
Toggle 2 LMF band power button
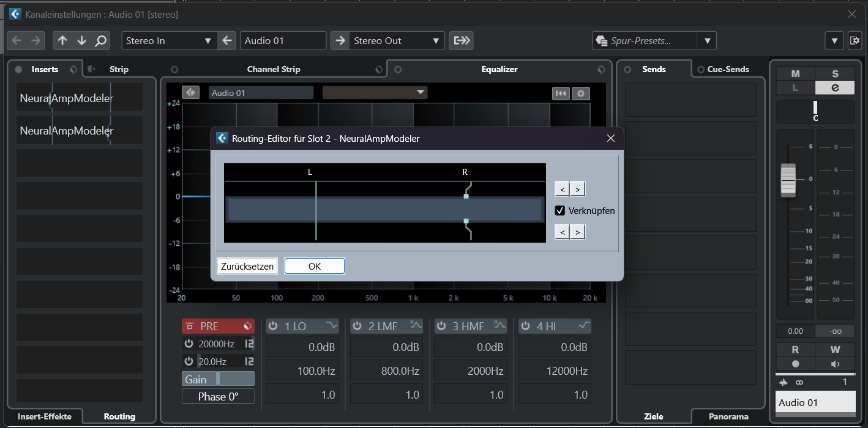click(x=357, y=327)
